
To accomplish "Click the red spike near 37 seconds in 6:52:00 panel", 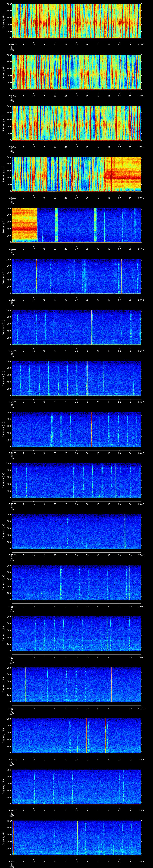I will coord(92,327).
